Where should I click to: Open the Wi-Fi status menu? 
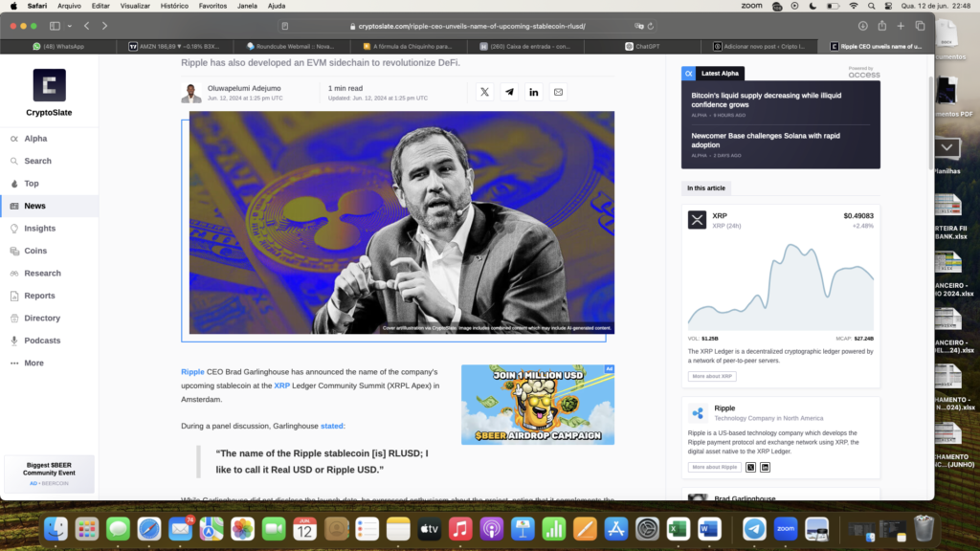pyautogui.click(x=853, y=7)
